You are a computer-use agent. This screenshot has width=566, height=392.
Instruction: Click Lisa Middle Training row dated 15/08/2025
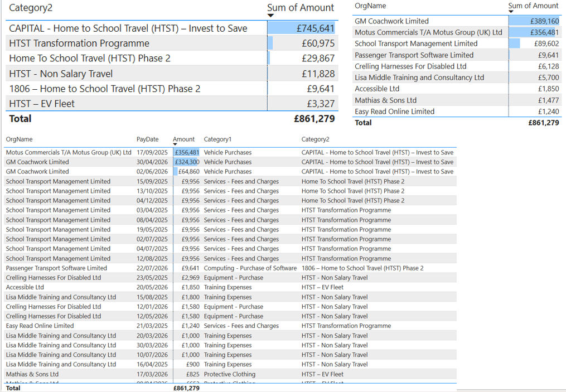230,297
